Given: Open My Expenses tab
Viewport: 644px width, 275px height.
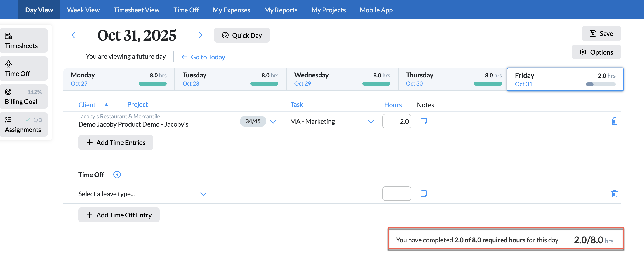Looking at the screenshot, I should [231, 10].
